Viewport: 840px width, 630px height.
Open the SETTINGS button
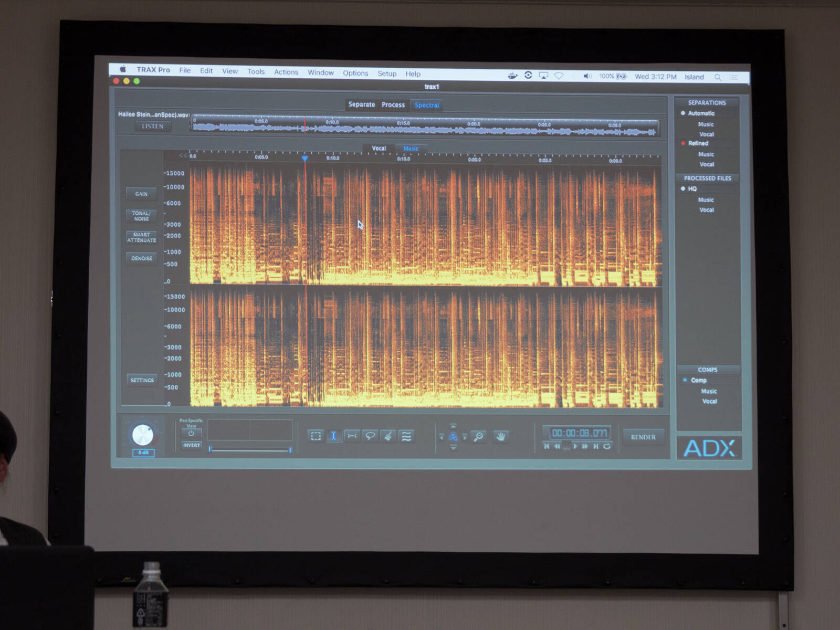coord(142,380)
